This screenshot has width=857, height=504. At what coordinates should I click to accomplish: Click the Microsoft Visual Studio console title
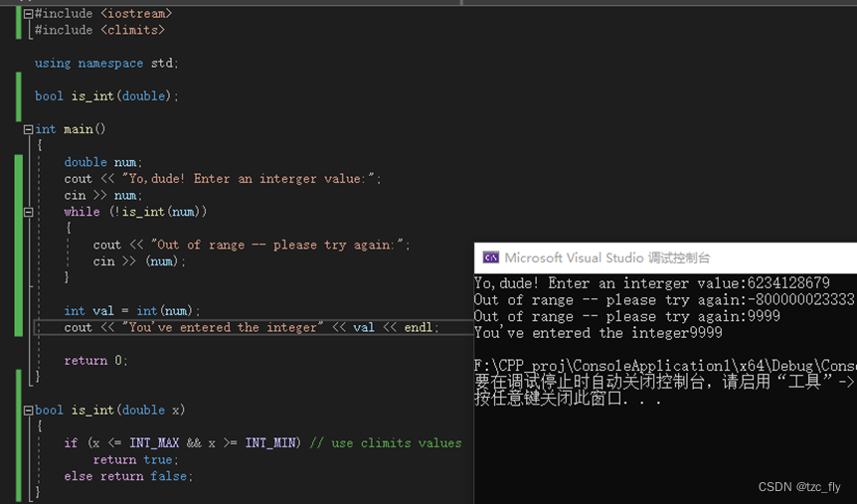(x=607, y=258)
